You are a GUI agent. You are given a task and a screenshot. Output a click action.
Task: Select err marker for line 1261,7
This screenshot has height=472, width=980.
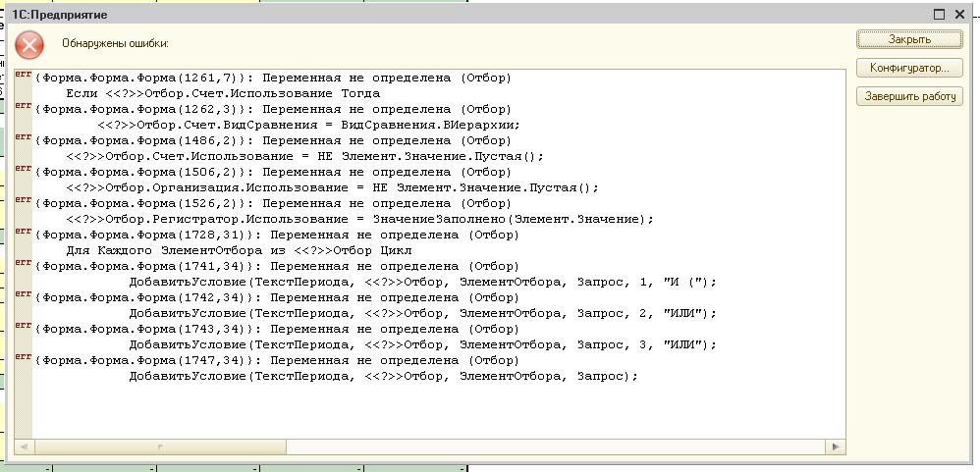click(x=24, y=75)
